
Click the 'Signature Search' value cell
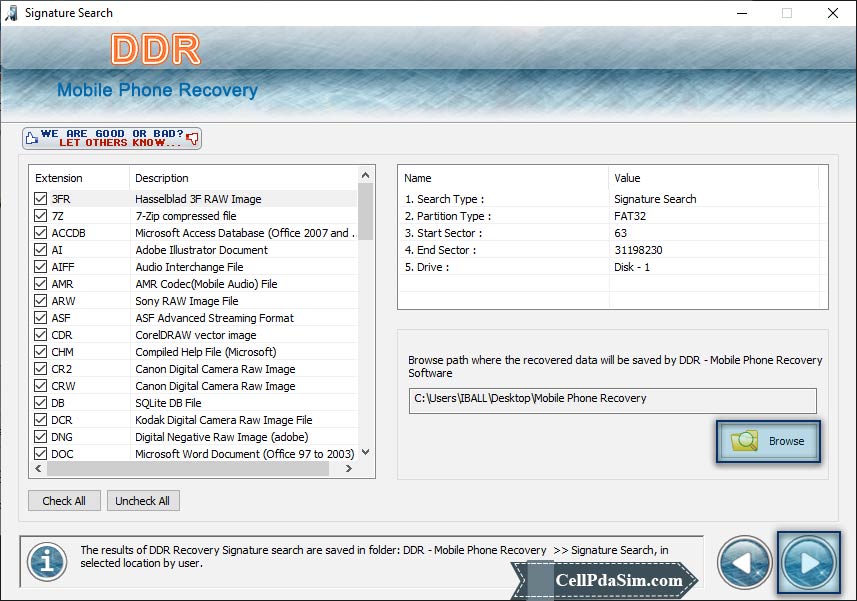[655, 199]
